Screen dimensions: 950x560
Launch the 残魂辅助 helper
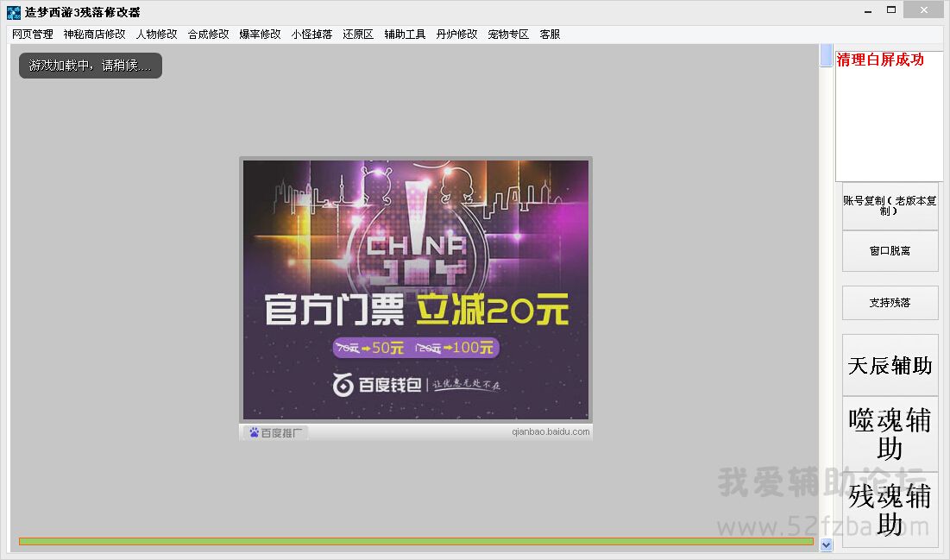coord(890,510)
